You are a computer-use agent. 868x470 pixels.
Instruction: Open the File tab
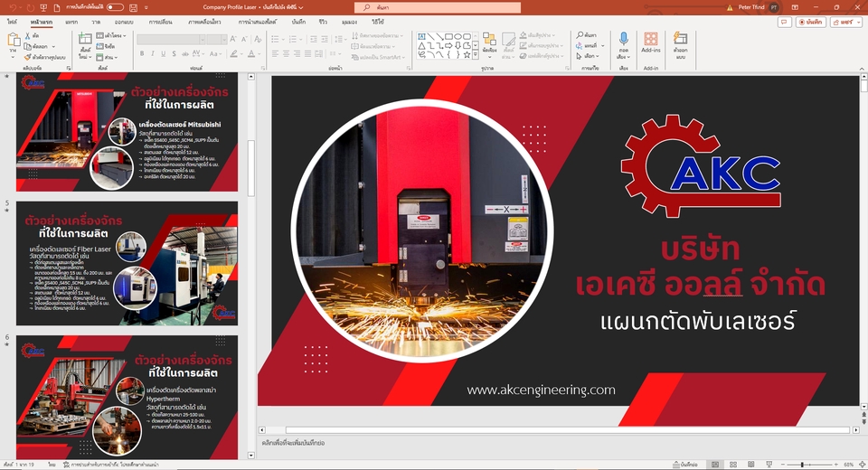pos(12,22)
